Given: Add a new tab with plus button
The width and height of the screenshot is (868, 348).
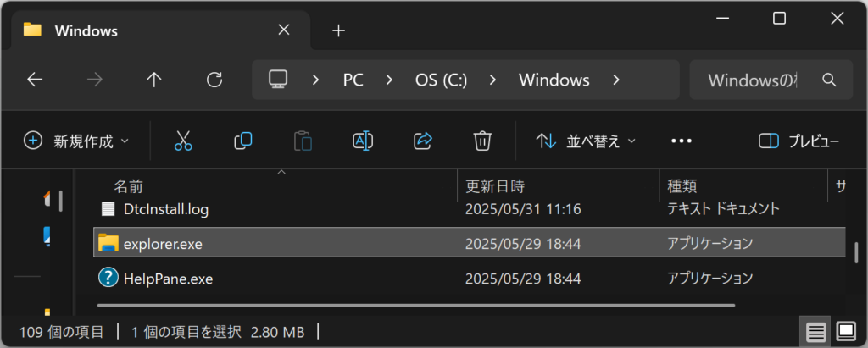Looking at the screenshot, I should (x=338, y=30).
